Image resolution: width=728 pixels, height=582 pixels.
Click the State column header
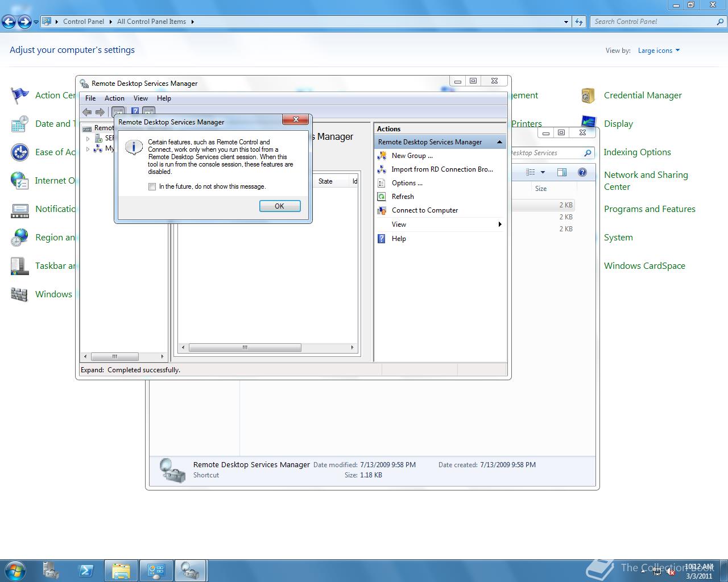pyautogui.click(x=331, y=181)
